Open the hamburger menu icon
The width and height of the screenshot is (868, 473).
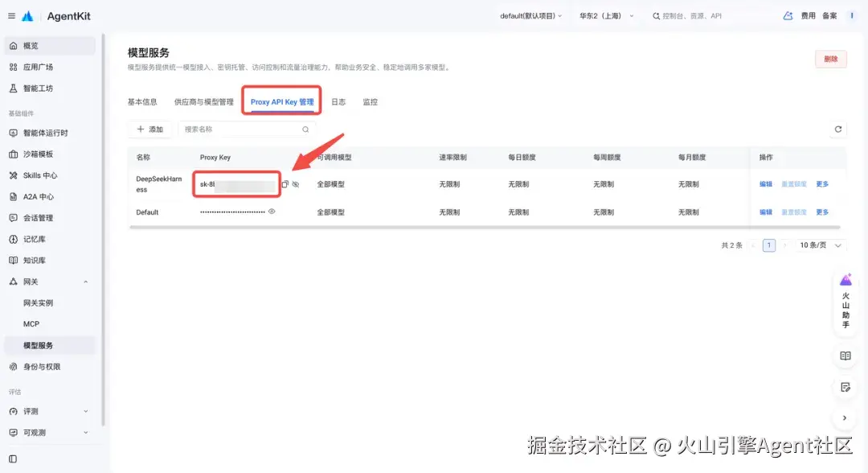click(x=11, y=16)
